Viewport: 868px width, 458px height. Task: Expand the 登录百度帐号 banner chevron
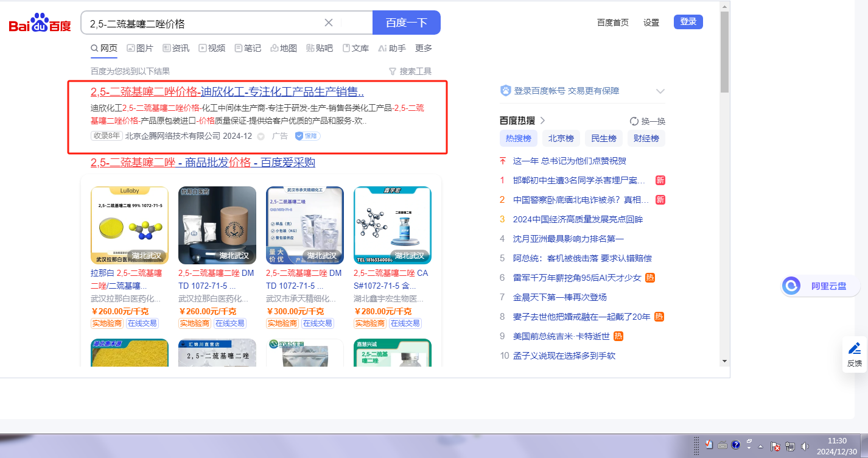(660, 91)
